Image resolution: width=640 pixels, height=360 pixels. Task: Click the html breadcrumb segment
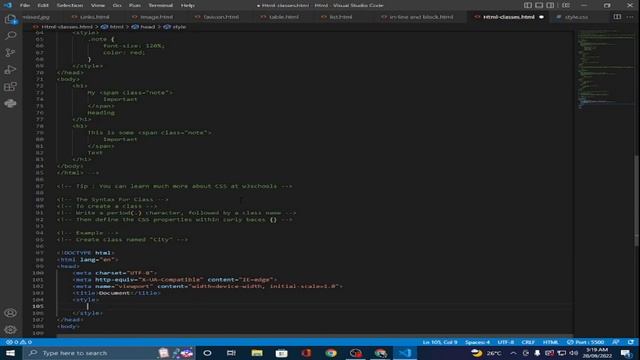point(116,27)
